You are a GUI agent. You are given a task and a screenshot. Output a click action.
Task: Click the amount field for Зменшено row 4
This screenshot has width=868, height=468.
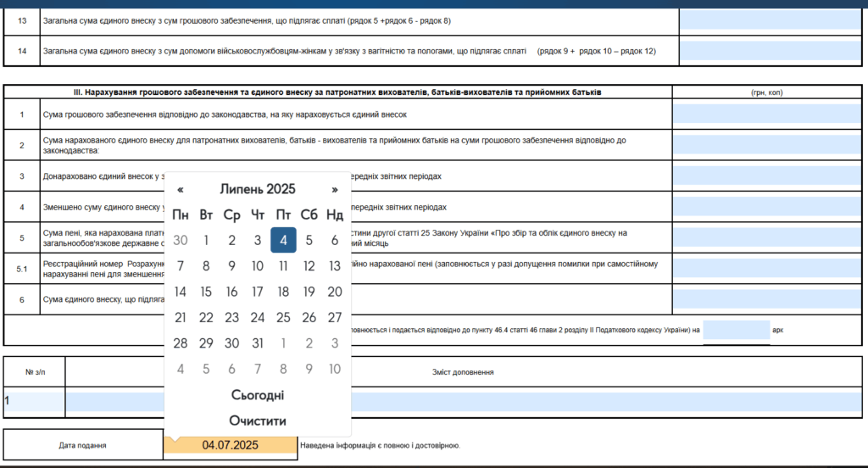pos(766,207)
